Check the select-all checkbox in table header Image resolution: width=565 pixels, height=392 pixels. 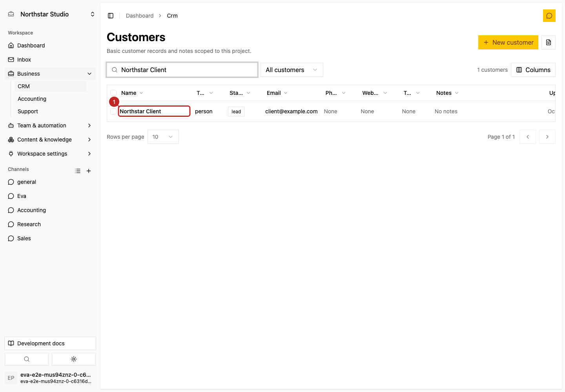(113, 93)
